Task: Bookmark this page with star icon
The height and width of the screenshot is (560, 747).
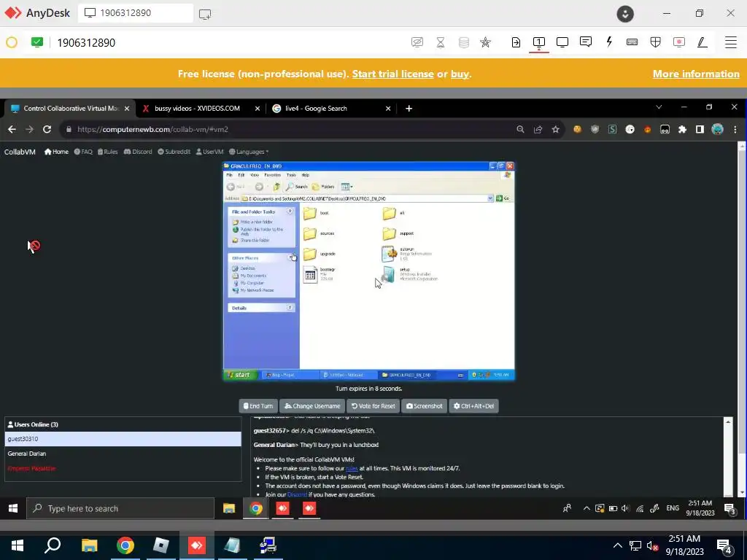Action: [x=555, y=129]
